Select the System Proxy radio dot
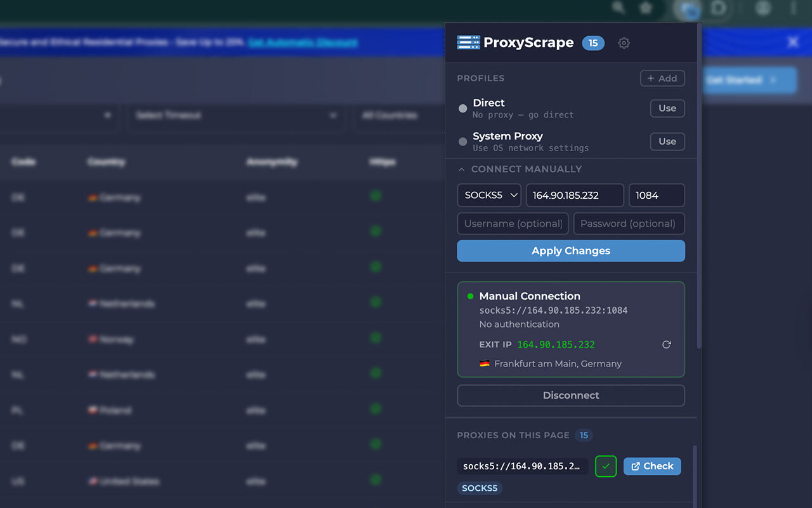Viewport: 812px width, 508px height. point(462,142)
